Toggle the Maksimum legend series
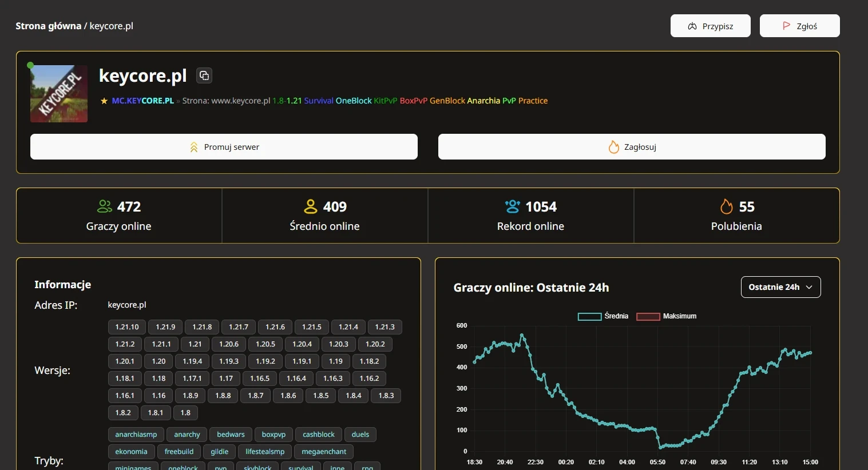868x470 pixels. point(667,316)
